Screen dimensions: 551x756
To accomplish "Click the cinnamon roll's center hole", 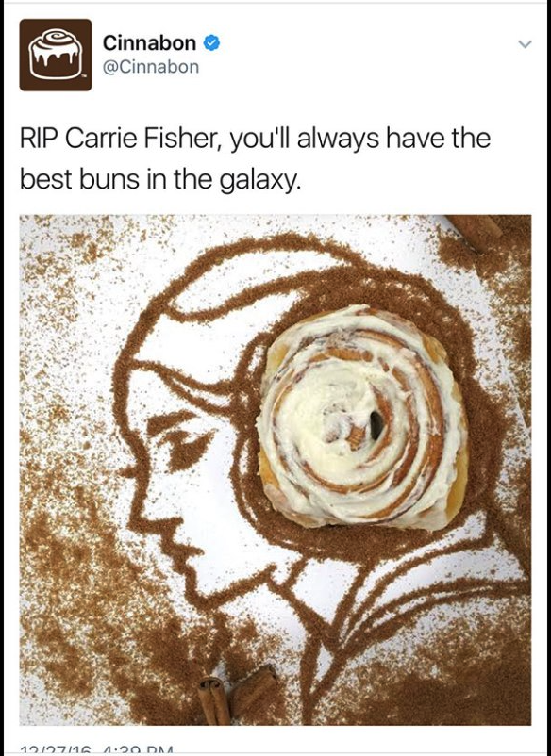I will coord(376,425).
